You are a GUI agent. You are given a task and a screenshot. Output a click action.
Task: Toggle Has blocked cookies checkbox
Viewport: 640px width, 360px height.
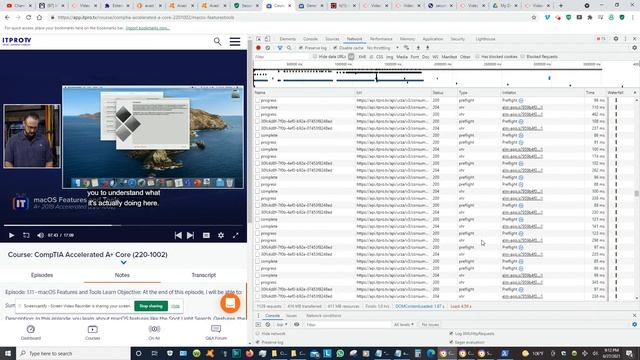pyautogui.click(x=477, y=57)
